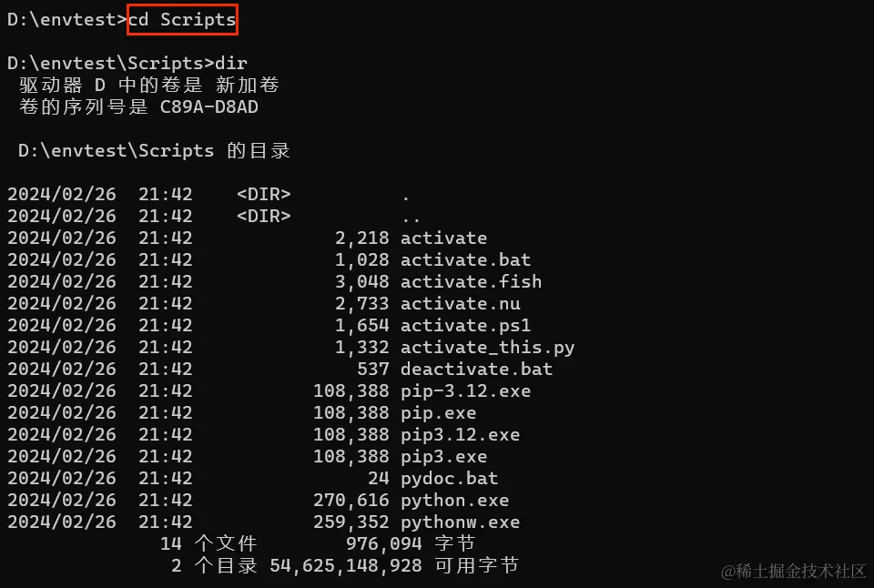Click the 976,094 total bytes figure

[x=383, y=543]
